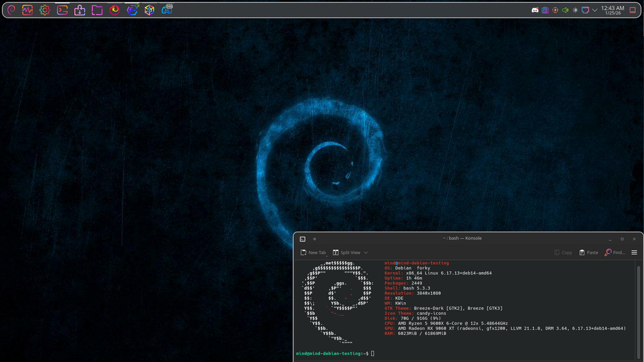This screenshot has width=644, height=362.
Task: Click the red mind@mind-debian-testing neofetch header
Action: point(416,263)
